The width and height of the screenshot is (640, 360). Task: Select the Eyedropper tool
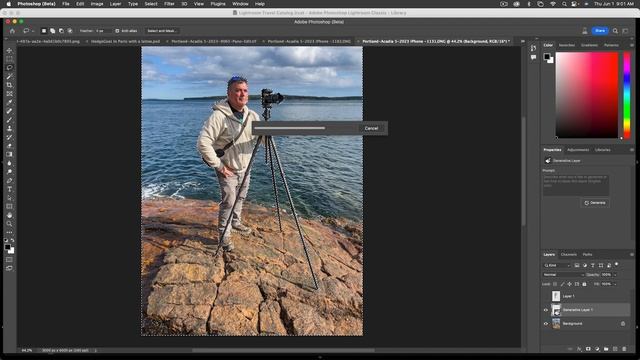coord(9,102)
